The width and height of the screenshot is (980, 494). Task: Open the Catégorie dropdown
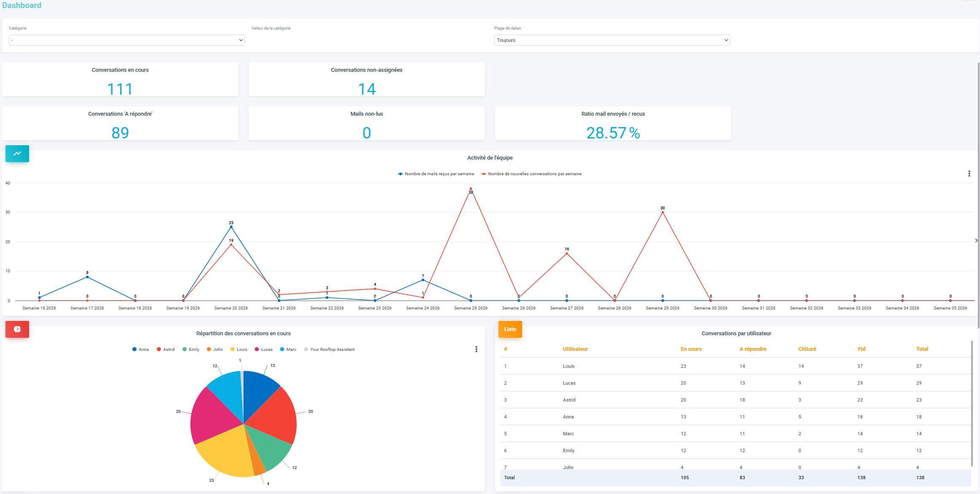coord(127,40)
